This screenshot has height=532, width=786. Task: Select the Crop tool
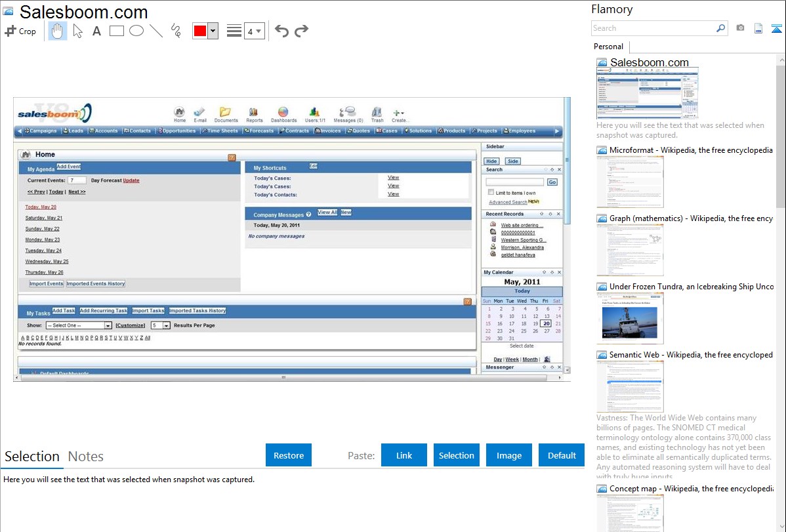20,31
